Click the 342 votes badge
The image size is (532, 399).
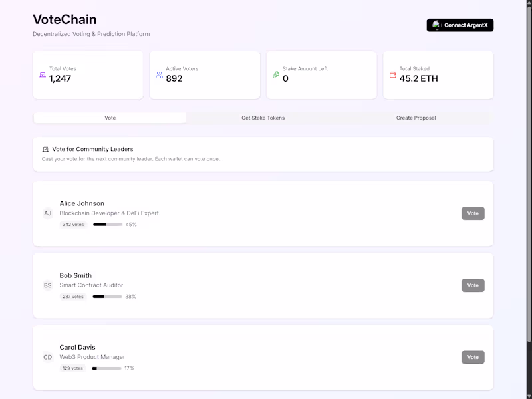tap(73, 225)
